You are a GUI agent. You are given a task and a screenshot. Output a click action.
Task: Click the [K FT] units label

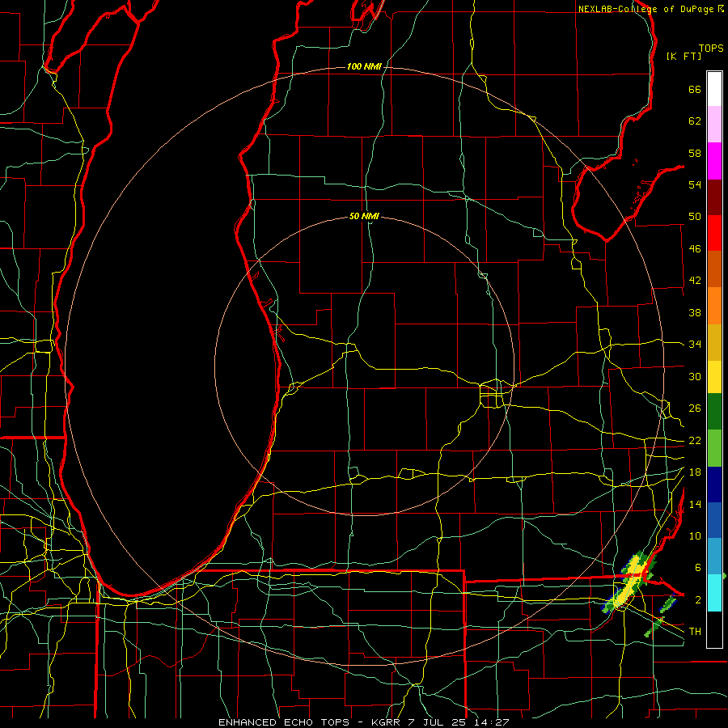684,57
